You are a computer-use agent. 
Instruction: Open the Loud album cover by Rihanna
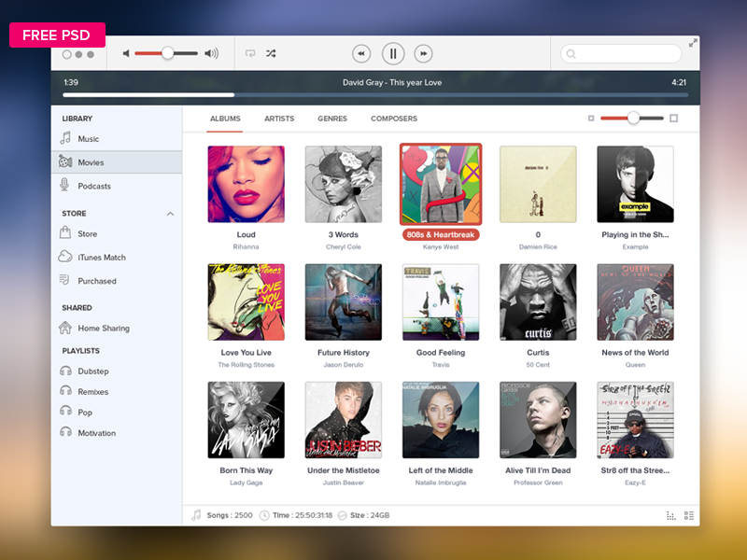[x=247, y=184]
